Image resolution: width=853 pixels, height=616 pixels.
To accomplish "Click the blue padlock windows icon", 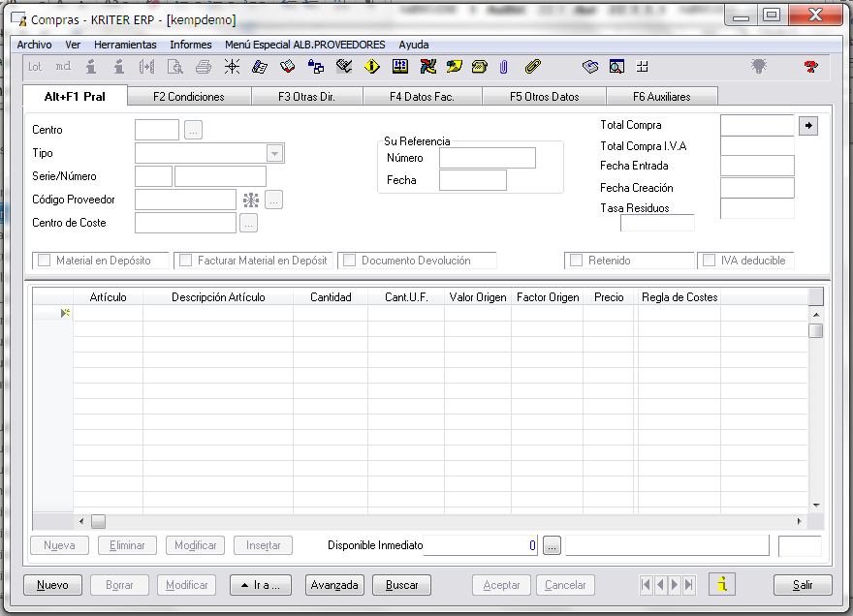I will 316,67.
